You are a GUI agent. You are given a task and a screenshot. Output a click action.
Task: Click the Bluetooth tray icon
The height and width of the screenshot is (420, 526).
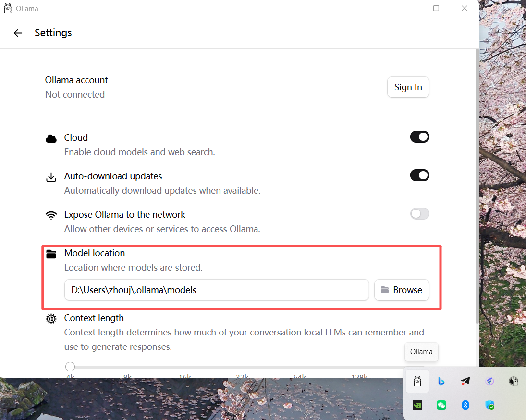[465, 405]
